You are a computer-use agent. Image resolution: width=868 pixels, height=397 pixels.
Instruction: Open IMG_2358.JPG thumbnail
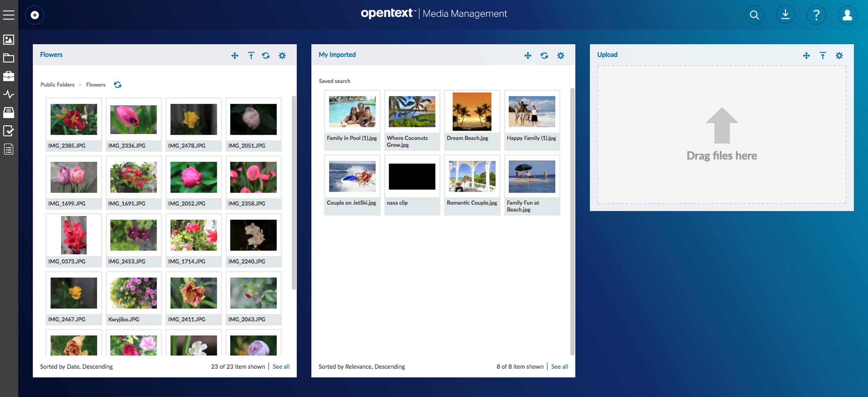click(x=253, y=177)
